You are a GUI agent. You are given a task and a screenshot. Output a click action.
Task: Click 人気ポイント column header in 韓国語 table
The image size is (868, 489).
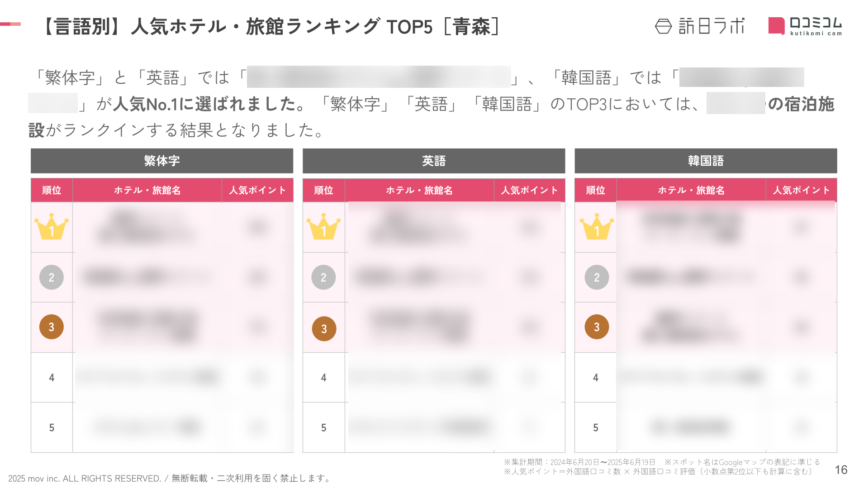[x=802, y=190]
